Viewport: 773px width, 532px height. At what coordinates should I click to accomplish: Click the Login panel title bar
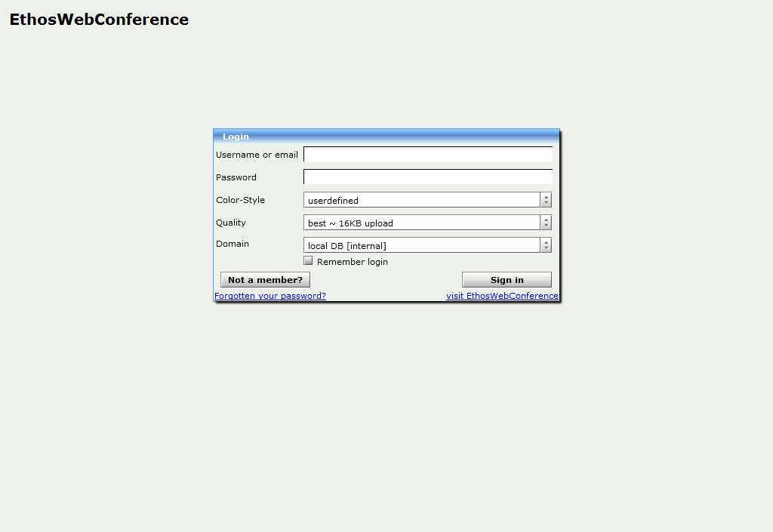[x=386, y=137]
